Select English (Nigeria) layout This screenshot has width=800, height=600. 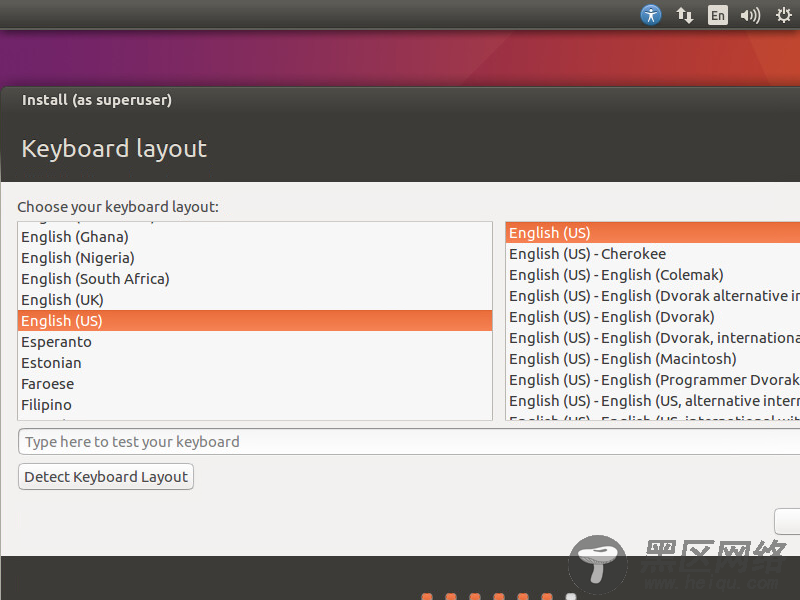click(255, 258)
